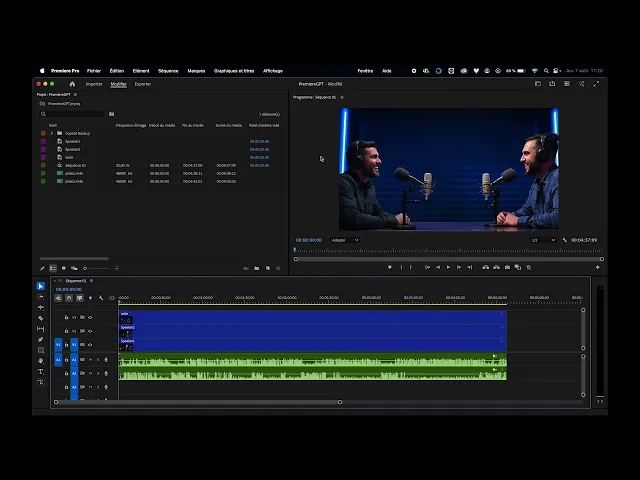Screen dimensions: 640x480
Task: Click Mark In in Program monitor
Action: click(x=401, y=267)
